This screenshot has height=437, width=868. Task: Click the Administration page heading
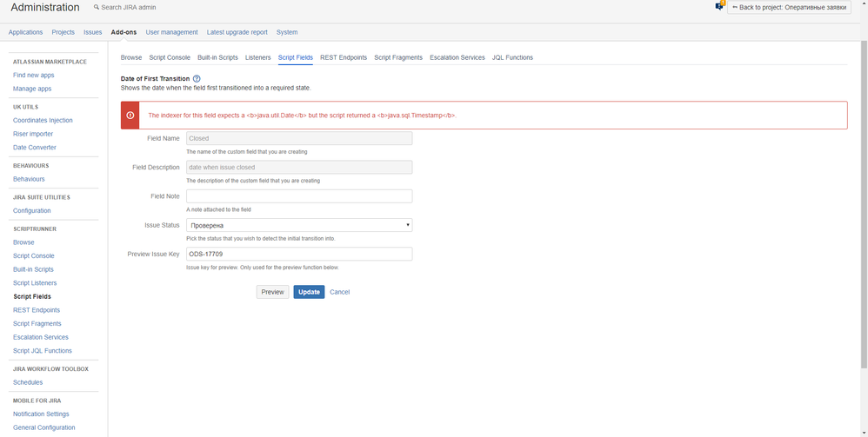[45, 8]
